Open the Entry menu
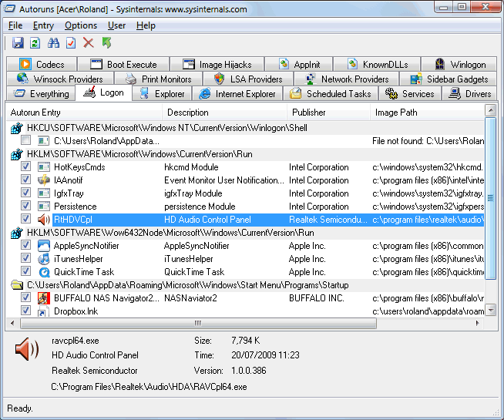 43,25
